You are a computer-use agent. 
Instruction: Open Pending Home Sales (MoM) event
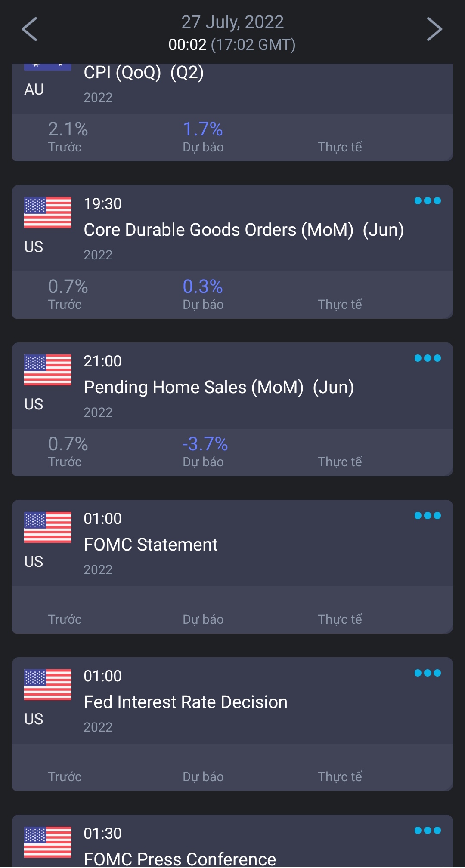coord(219,388)
